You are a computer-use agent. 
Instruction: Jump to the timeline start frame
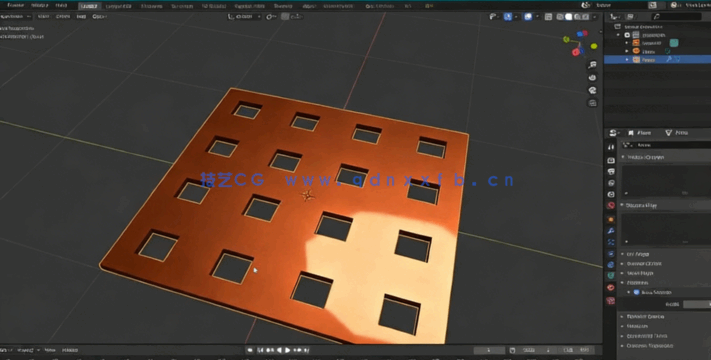point(260,350)
